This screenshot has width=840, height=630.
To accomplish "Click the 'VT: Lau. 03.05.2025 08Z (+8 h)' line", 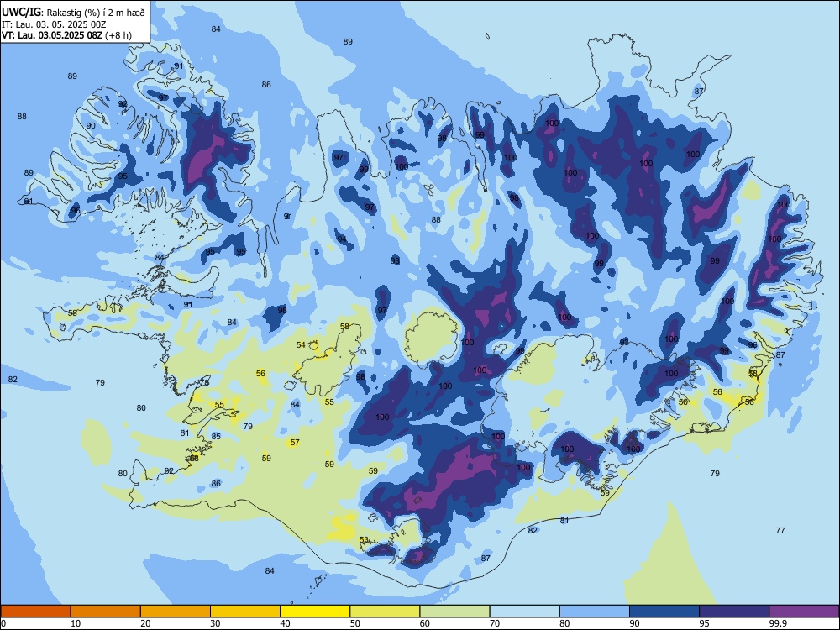I will [66, 35].
